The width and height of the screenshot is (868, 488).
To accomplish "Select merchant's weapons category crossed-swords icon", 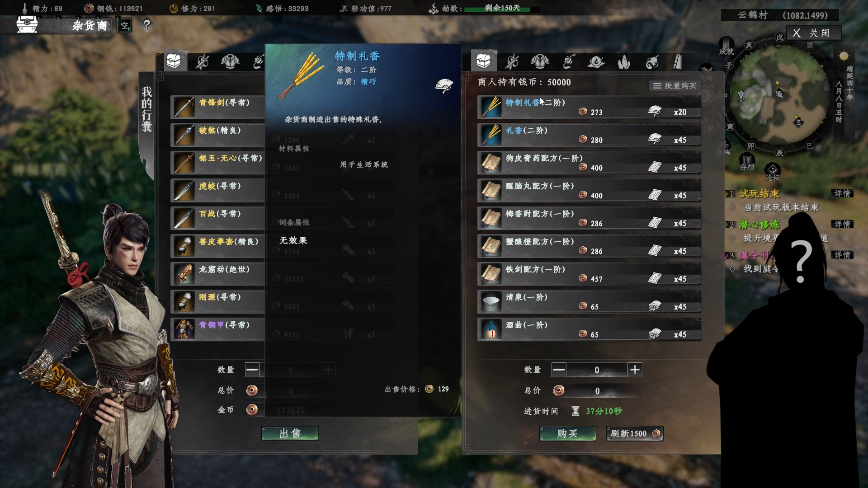I will [x=512, y=61].
